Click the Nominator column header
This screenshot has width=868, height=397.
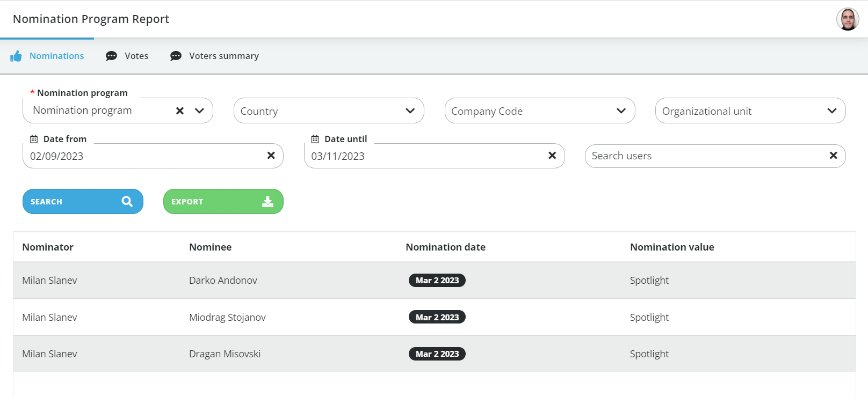coord(48,247)
